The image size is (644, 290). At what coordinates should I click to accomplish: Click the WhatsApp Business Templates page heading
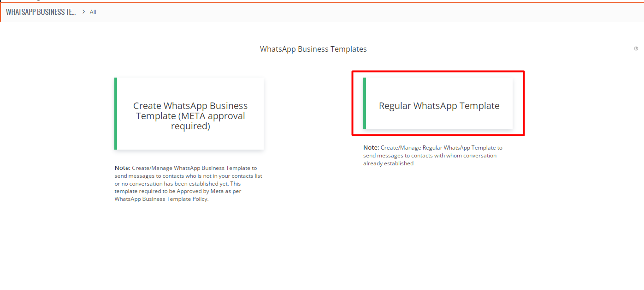(x=313, y=49)
